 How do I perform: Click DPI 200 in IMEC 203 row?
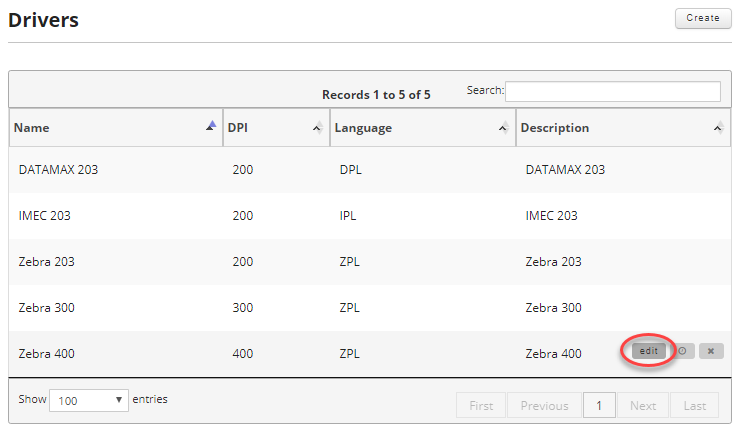click(x=243, y=216)
